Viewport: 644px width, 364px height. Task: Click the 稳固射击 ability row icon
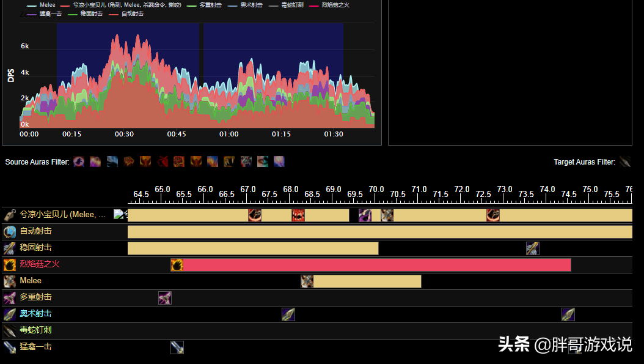click(9, 248)
